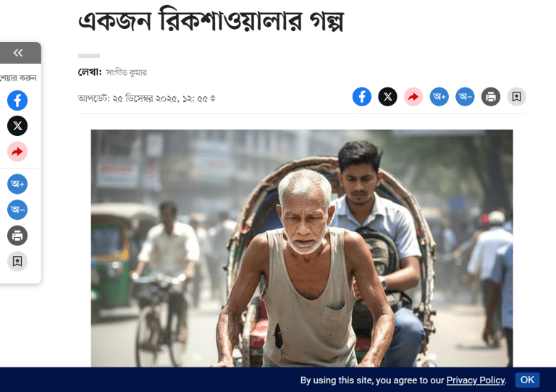Print the article from header row

click(491, 97)
